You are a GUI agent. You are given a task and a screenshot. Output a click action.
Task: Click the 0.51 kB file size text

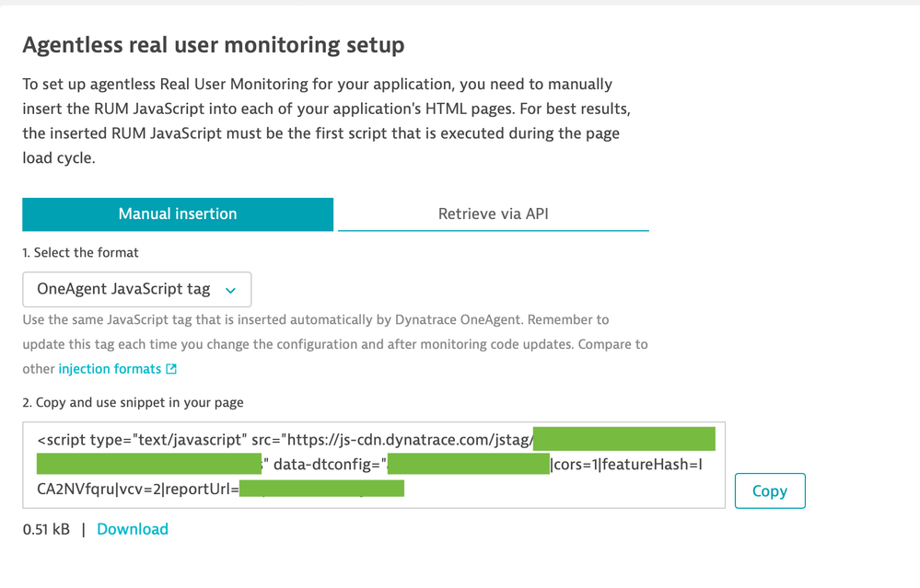pos(46,529)
